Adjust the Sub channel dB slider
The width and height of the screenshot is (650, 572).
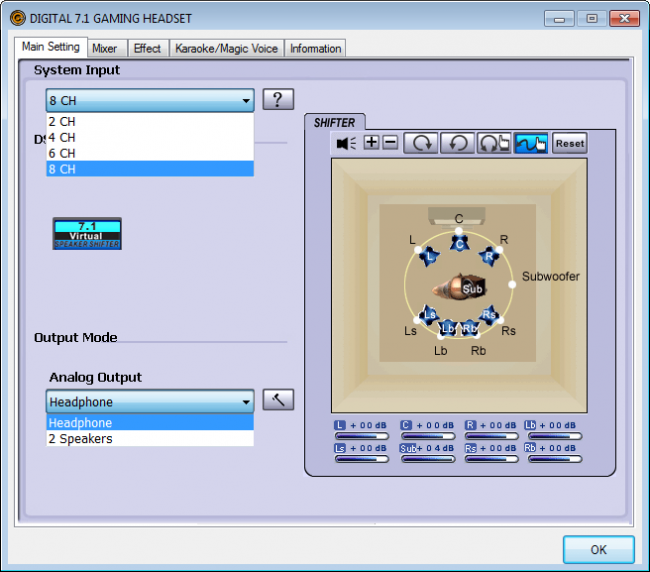click(428, 459)
